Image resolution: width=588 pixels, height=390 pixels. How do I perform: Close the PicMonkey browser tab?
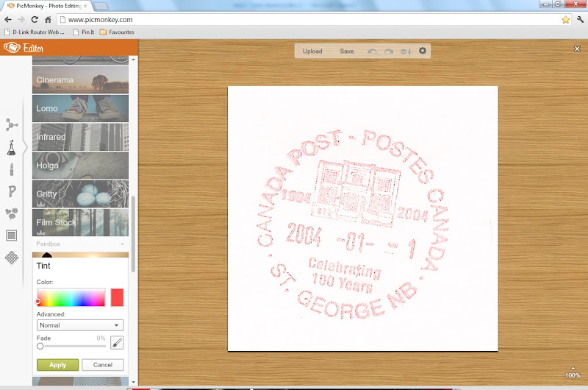(85, 6)
